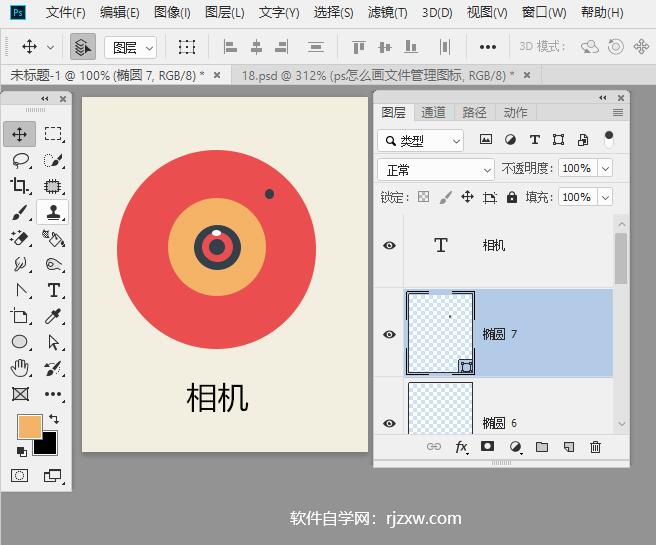Select the Crop tool
The height and width of the screenshot is (545, 656).
(20, 186)
